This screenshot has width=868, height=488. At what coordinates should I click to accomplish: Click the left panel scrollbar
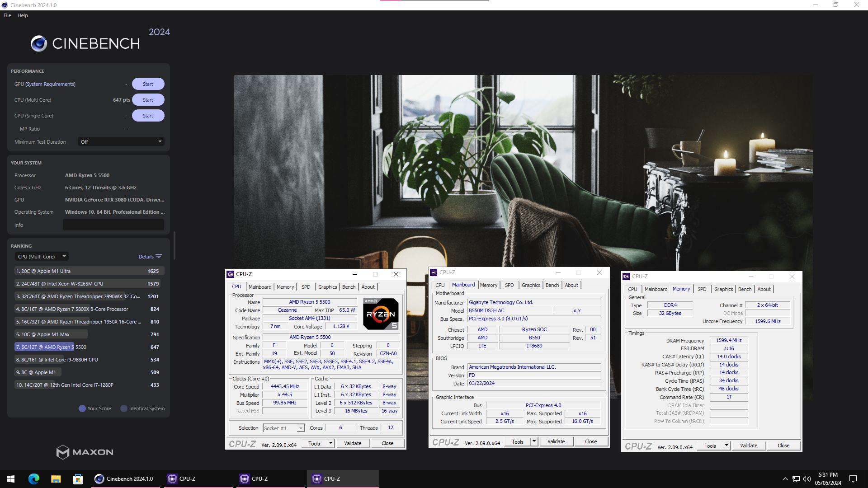175,246
